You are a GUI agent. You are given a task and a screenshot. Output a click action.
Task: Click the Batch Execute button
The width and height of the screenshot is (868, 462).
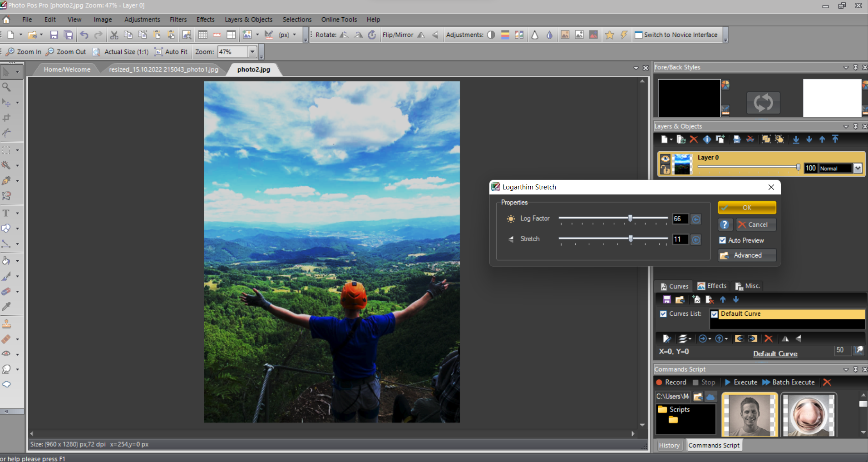[789, 383]
